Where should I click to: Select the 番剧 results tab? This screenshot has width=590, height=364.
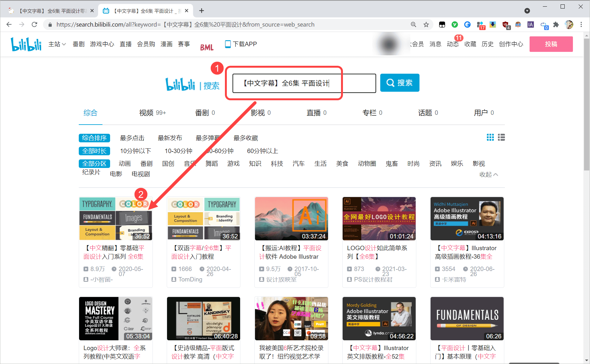click(x=205, y=113)
